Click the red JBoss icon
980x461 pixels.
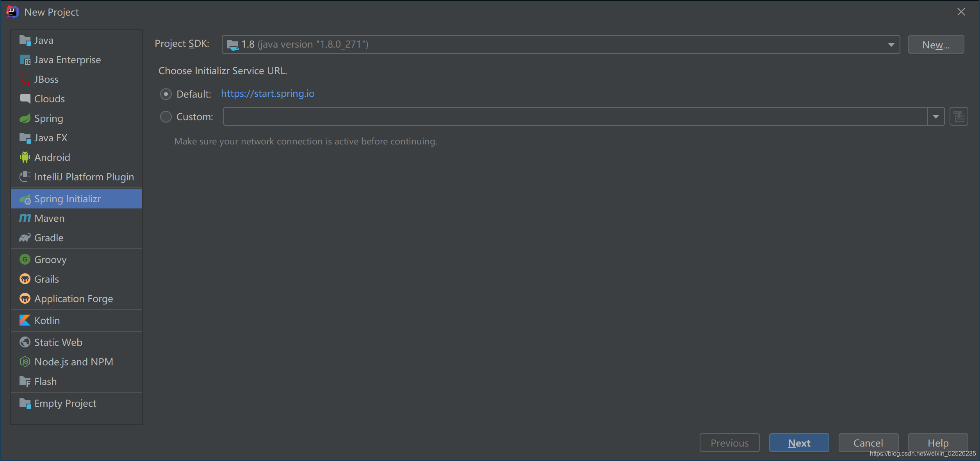click(x=25, y=79)
